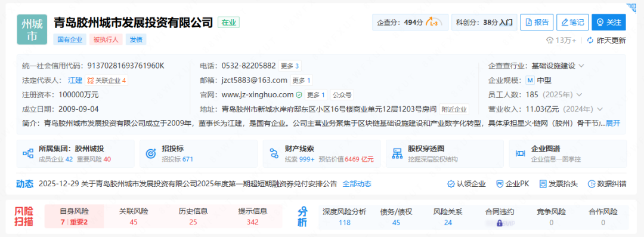Open the 2025-12-29 超短期融资券 announcement
Screen dimensions: 644x237
pyautogui.click(x=187, y=184)
